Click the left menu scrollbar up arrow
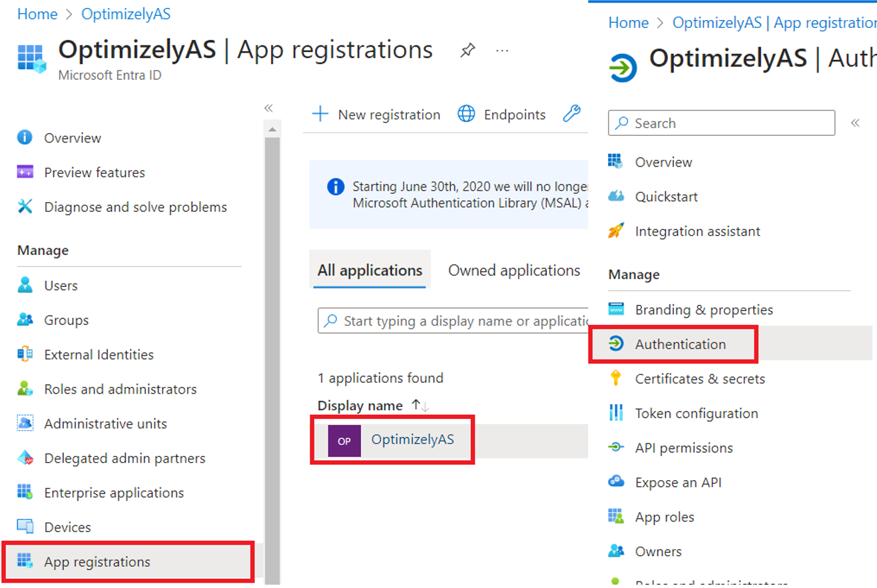 point(272,128)
